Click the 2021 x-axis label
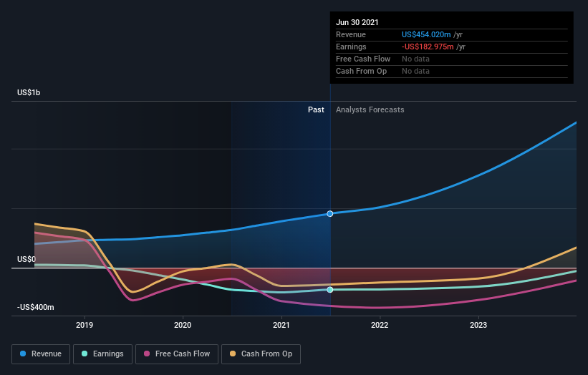 281,325
